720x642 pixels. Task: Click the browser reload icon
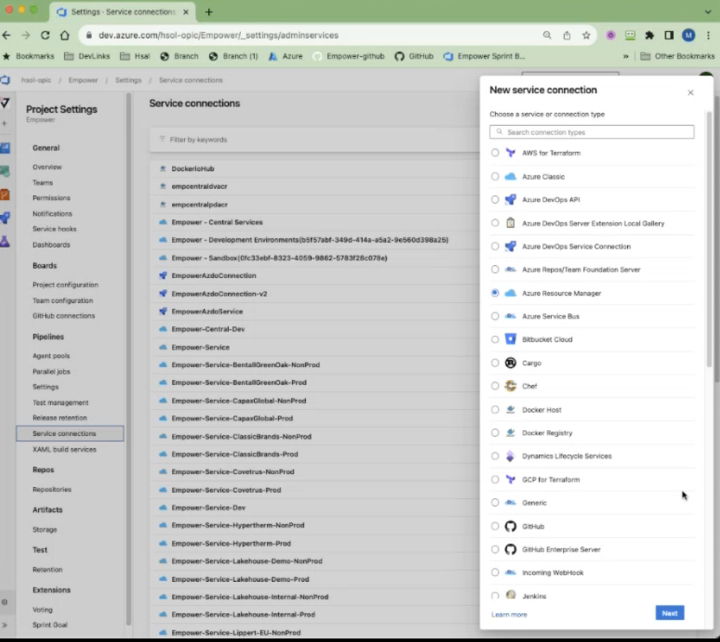tap(45, 35)
